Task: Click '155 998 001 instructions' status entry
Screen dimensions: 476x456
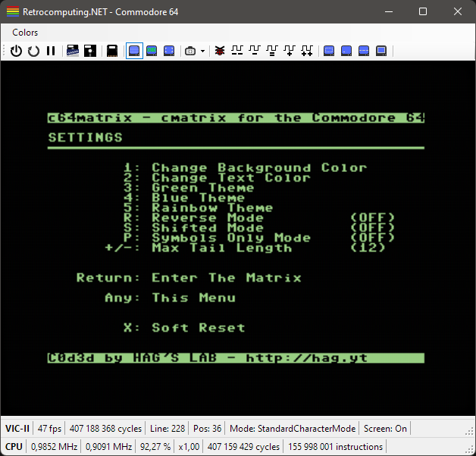Action: click(335, 447)
